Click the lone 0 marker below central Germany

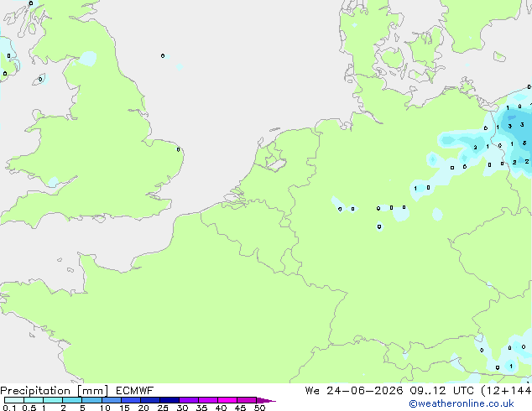tap(379, 226)
